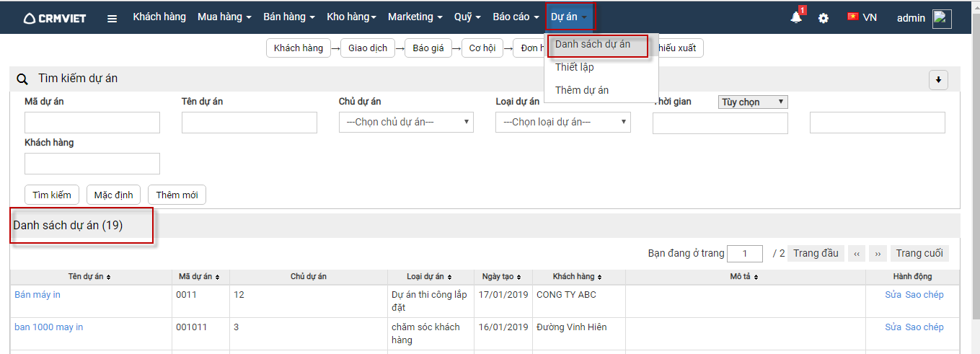Choose Thêm dự án menu entry
The height and width of the screenshot is (354, 980).
(582, 90)
